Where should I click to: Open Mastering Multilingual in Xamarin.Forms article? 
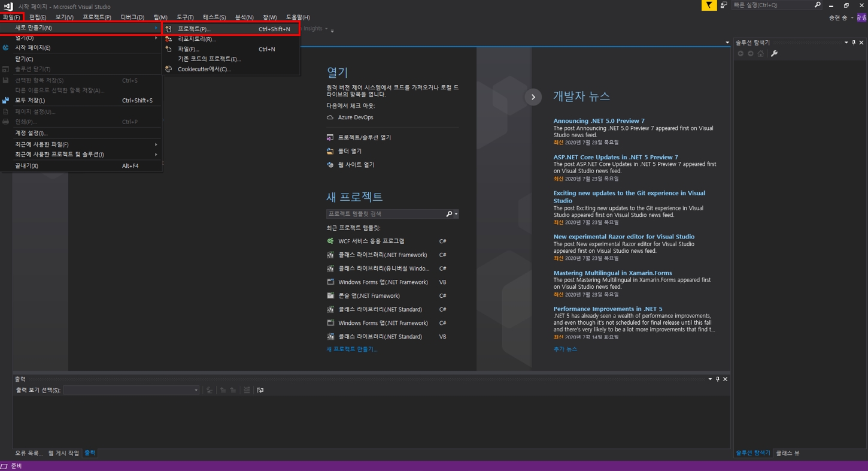[x=612, y=273]
